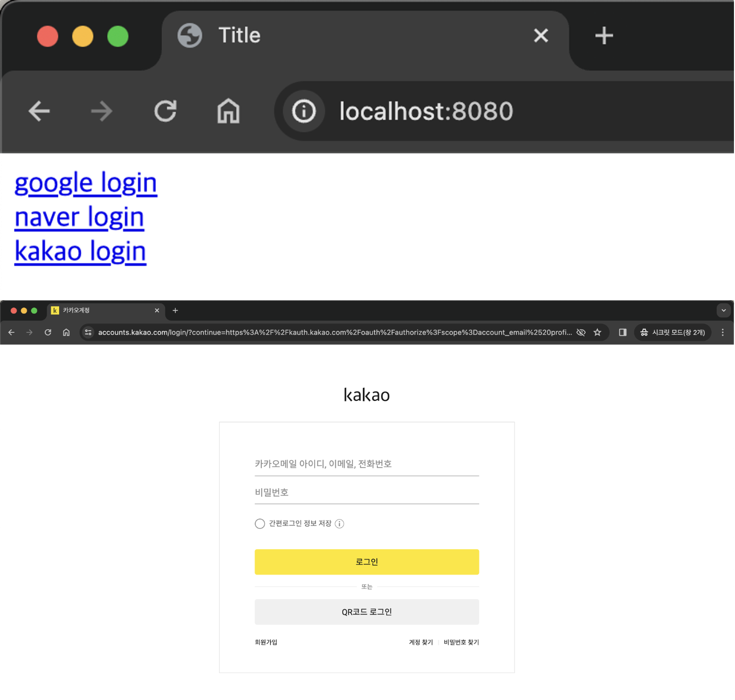Open the Chrome three-dot menu
The image size is (735, 700).
(723, 332)
